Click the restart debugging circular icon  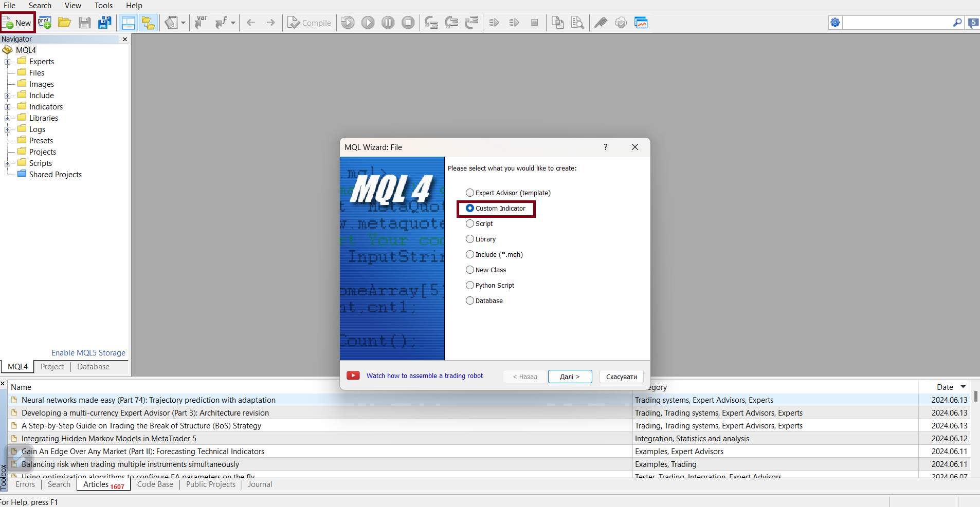pos(348,23)
